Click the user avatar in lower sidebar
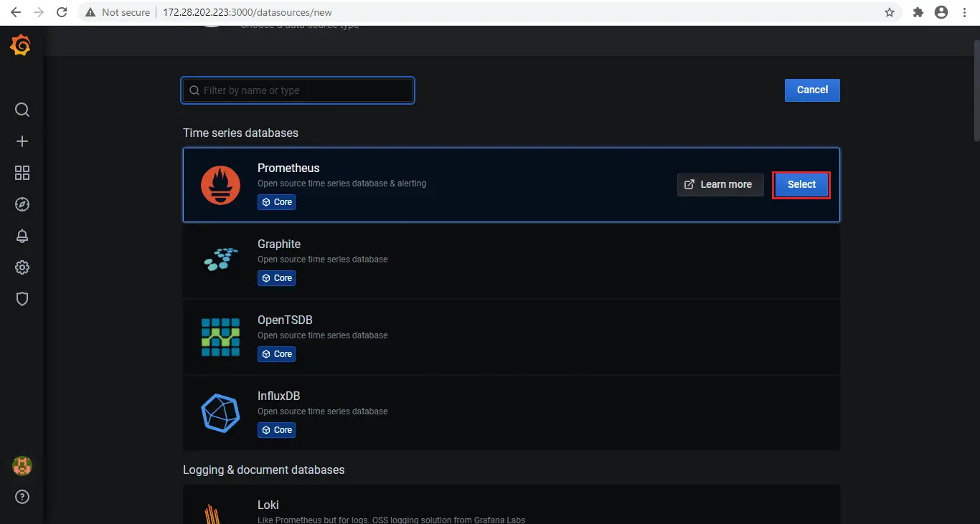 (x=22, y=465)
